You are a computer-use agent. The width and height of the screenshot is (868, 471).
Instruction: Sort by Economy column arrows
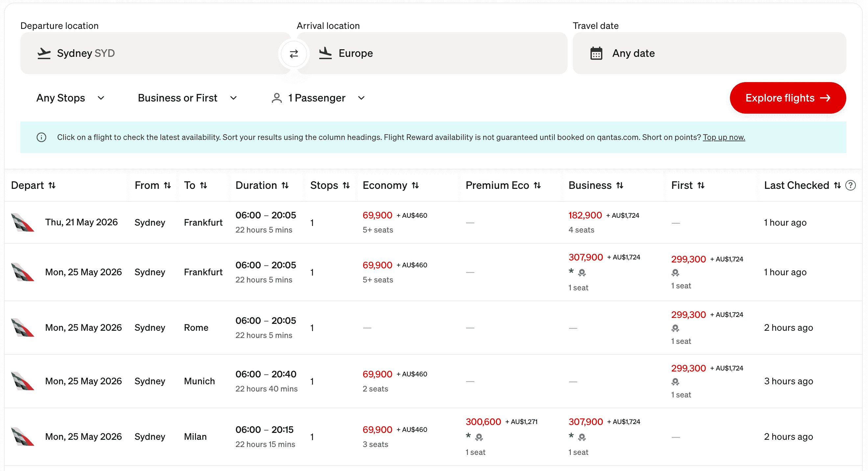(415, 185)
